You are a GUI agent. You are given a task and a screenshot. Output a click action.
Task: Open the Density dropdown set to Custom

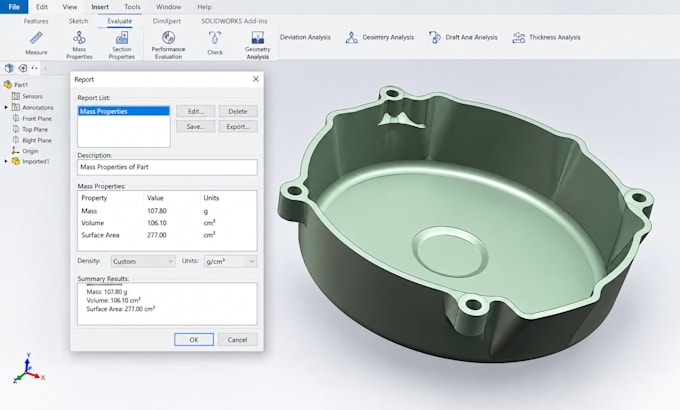tap(143, 261)
